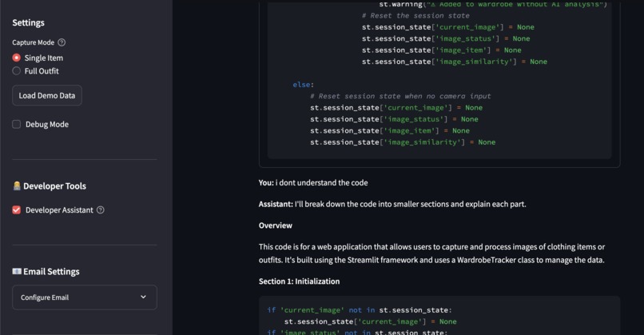The image size is (644, 335).
Task: Enable the Debug Mode checkbox
Action: pyautogui.click(x=17, y=124)
